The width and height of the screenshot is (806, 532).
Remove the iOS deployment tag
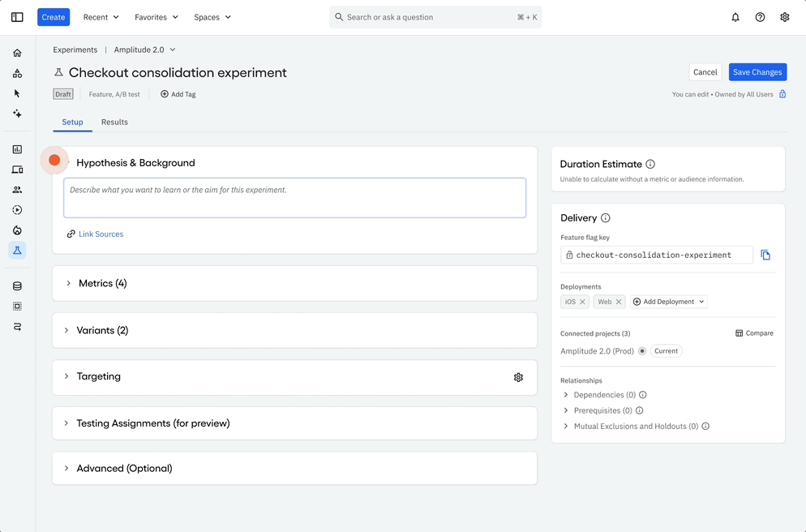[582, 302]
